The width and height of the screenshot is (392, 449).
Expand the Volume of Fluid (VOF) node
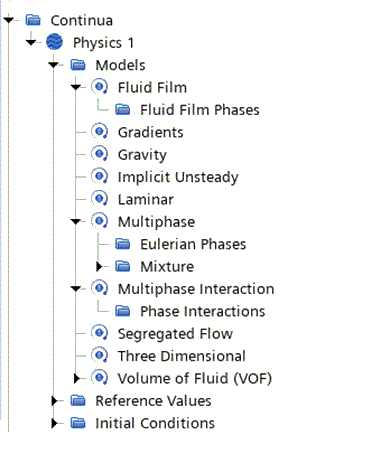pyautogui.click(x=77, y=378)
